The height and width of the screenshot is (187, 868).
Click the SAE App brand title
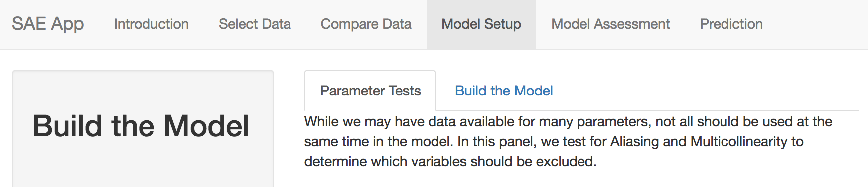click(x=48, y=24)
